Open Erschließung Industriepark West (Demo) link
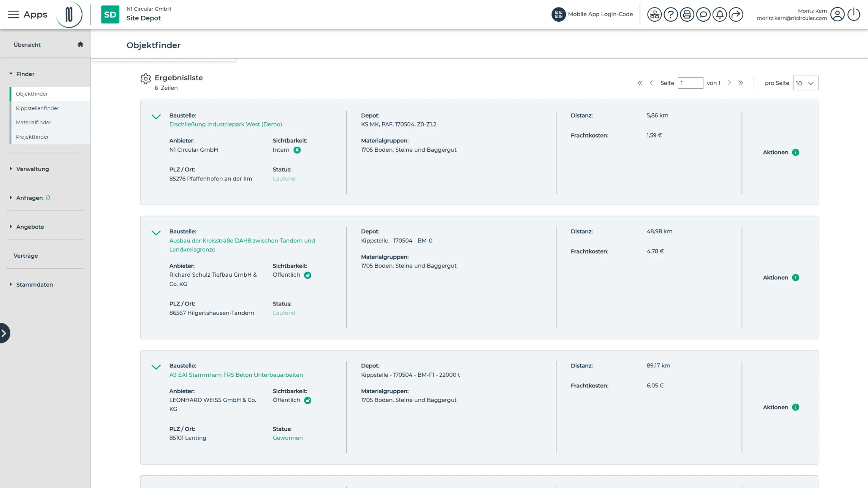The width and height of the screenshot is (868, 488). (x=225, y=124)
